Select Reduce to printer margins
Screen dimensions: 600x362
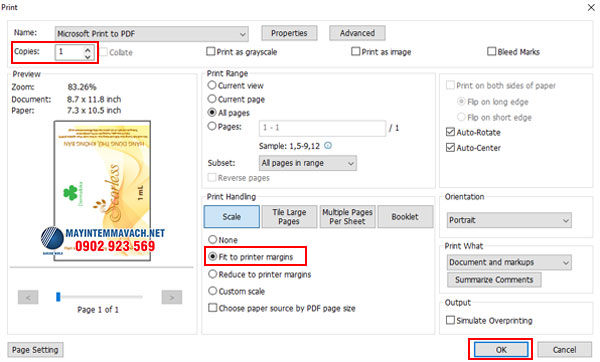coord(212,274)
